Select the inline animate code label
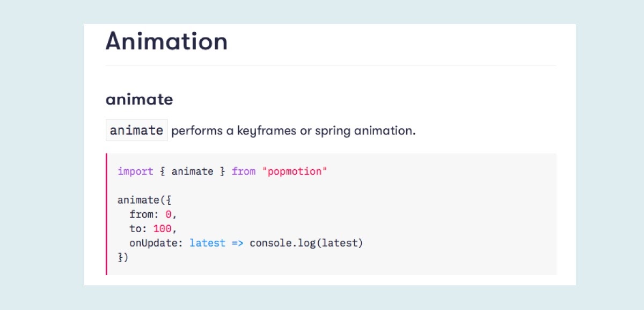The height and width of the screenshot is (310, 644). 137,130
